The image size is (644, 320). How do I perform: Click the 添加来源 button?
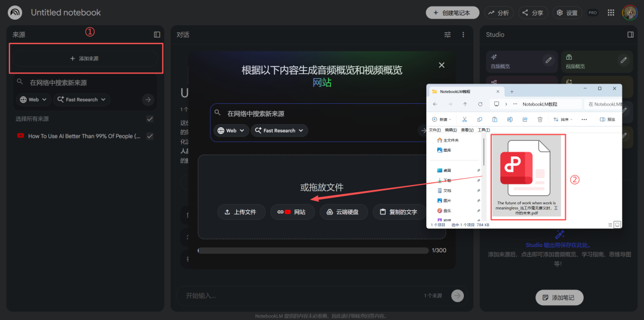click(85, 59)
